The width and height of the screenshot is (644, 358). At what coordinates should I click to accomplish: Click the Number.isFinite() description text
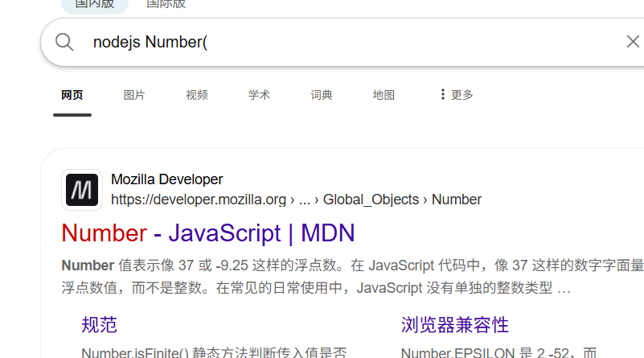click(214, 352)
